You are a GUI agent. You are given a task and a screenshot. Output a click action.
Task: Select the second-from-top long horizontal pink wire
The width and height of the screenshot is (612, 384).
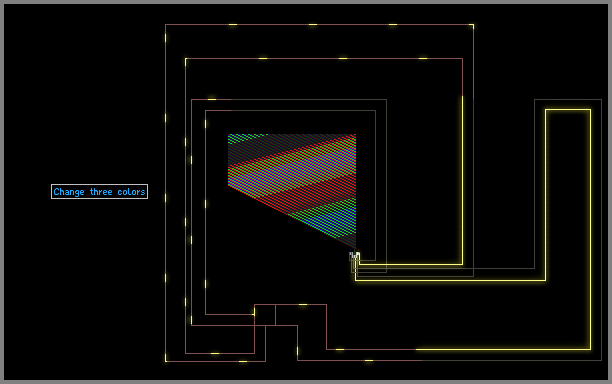click(324, 59)
